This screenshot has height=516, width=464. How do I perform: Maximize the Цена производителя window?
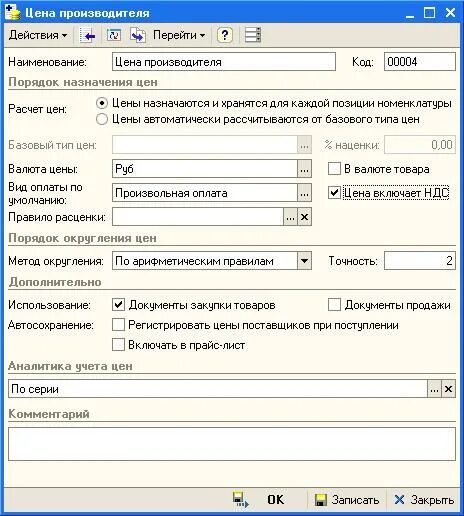[x=429, y=13]
